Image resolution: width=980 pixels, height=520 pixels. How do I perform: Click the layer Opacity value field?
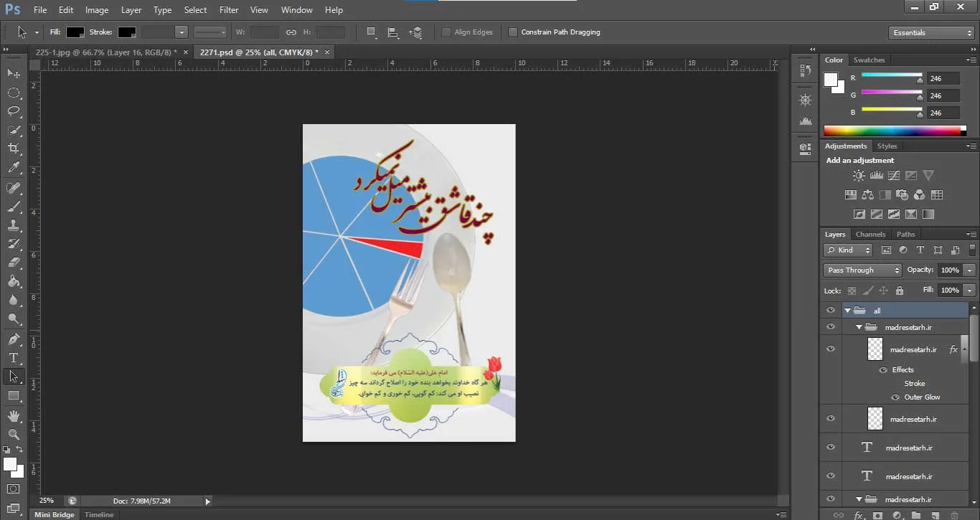click(950, 270)
